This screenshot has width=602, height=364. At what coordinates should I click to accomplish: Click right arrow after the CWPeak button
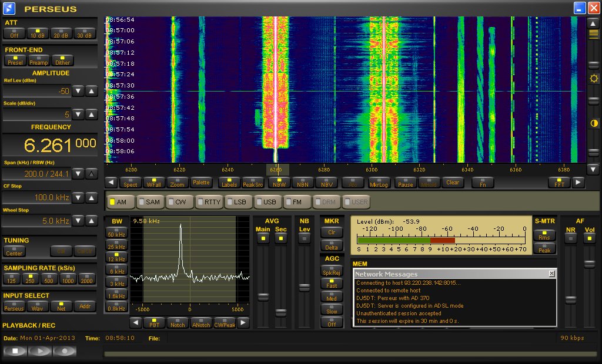click(243, 323)
